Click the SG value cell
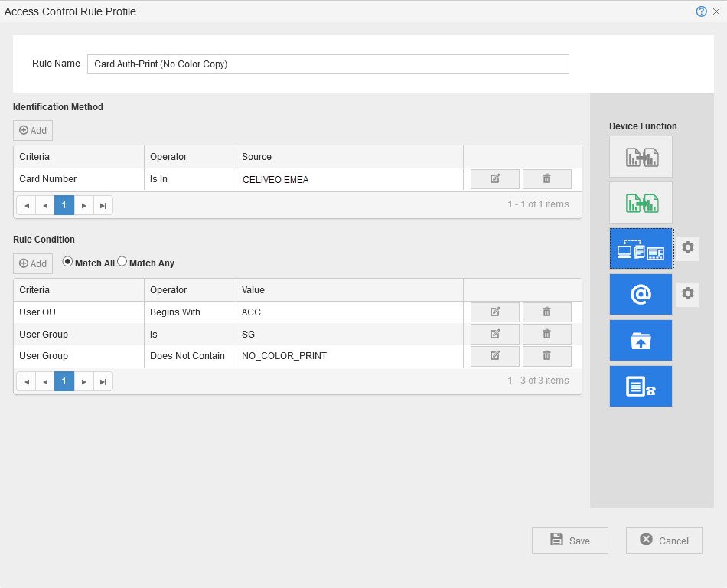 coord(350,335)
